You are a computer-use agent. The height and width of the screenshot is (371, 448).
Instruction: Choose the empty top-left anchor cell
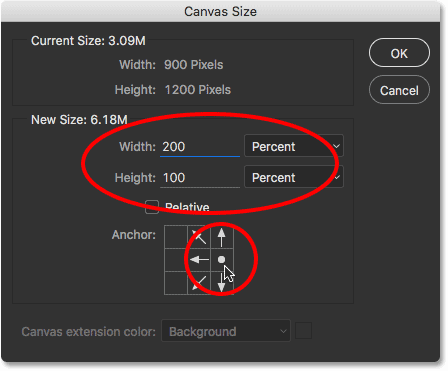click(x=176, y=237)
